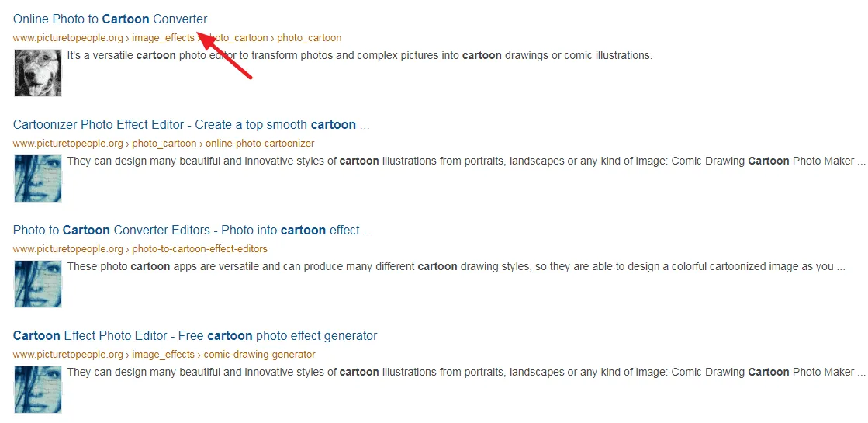Click thumbnail beside the Cartoonizer Photo Effect result

click(x=38, y=179)
